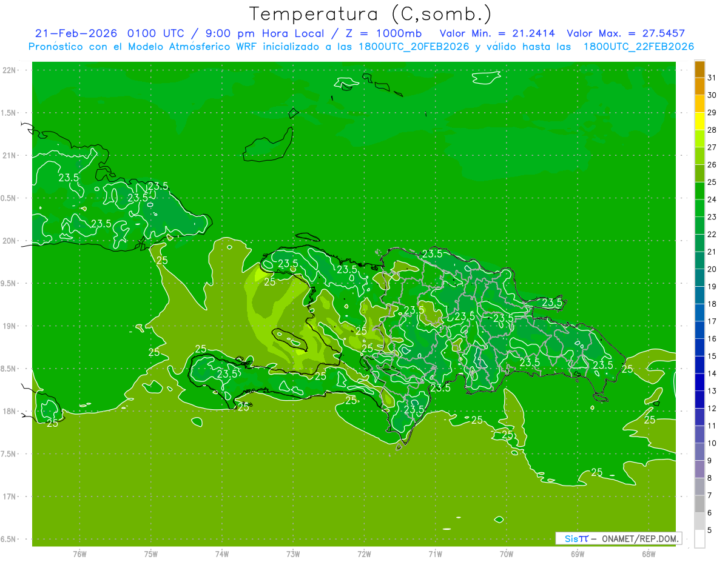Click latitude axis label '6.5N'
This screenshot has height=562, width=728.
pos(9,539)
